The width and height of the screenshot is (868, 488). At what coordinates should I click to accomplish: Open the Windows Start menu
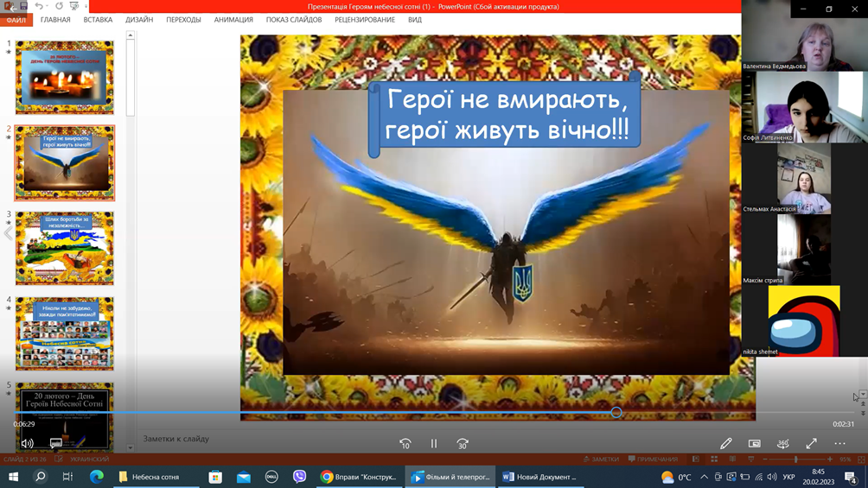click(13, 477)
